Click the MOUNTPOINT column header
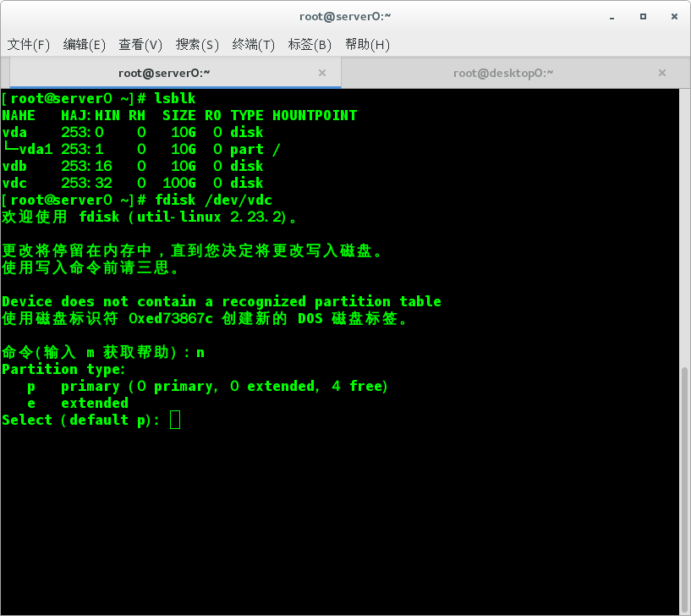This screenshot has height=616, width=691. 315,116
